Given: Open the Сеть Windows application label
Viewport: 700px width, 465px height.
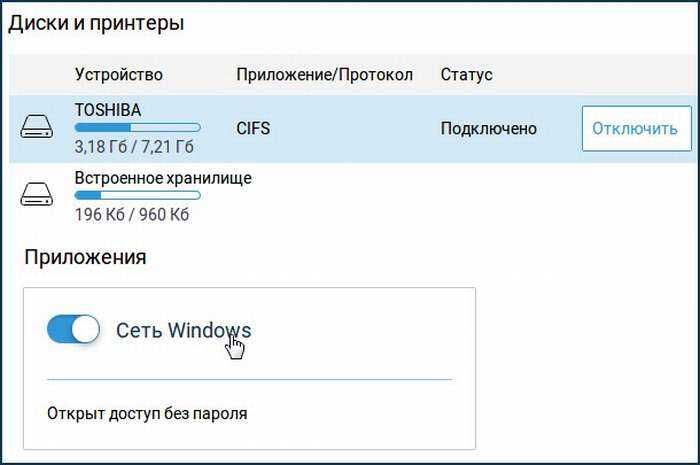Looking at the screenshot, I should pos(183,330).
